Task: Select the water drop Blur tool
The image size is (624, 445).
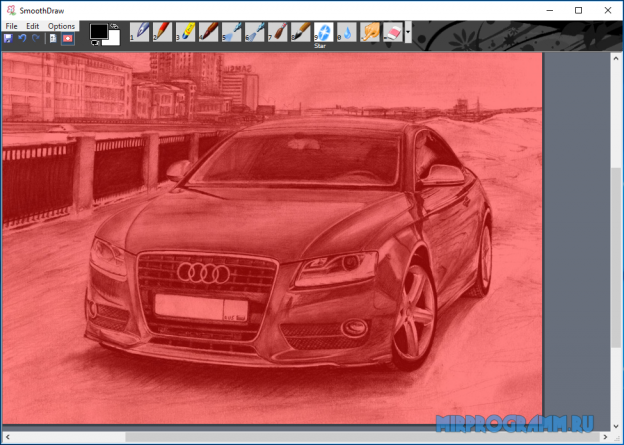Action: click(347, 32)
